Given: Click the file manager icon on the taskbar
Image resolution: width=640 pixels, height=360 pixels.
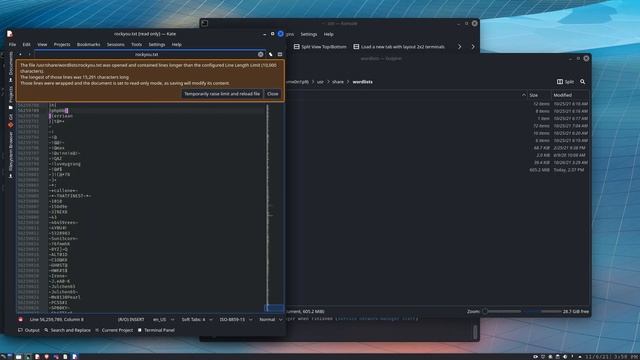Looking at the screenshot, I should (x=19, y=356).
